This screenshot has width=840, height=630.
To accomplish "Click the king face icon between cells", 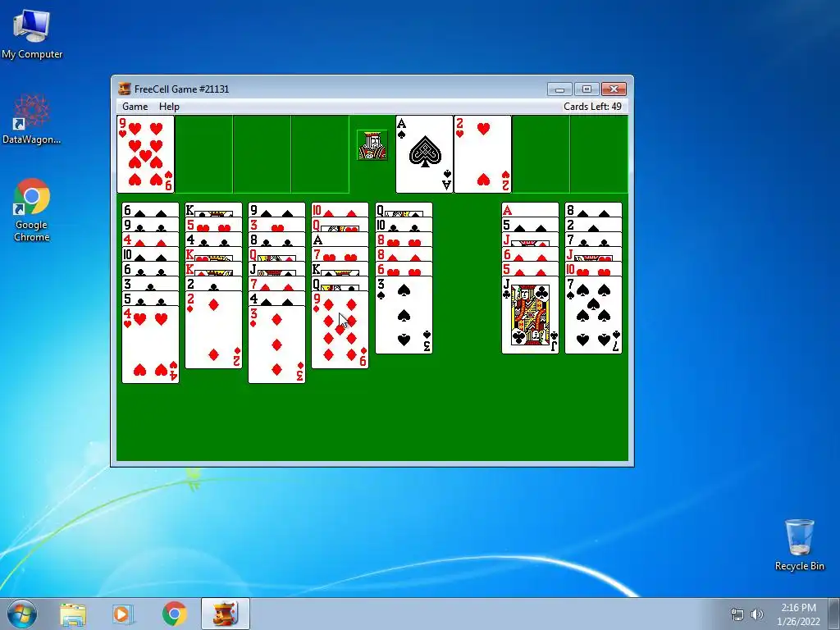I will click(372, 144).
